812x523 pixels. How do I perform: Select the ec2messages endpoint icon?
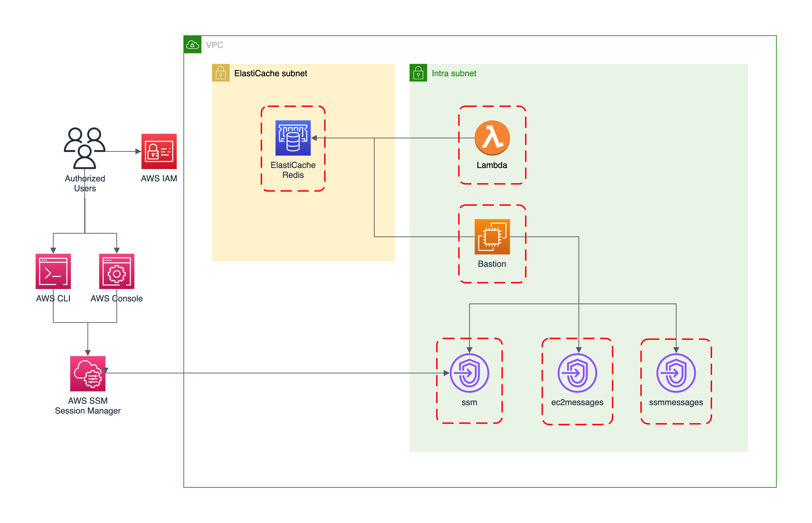click(x=577, y=373)
